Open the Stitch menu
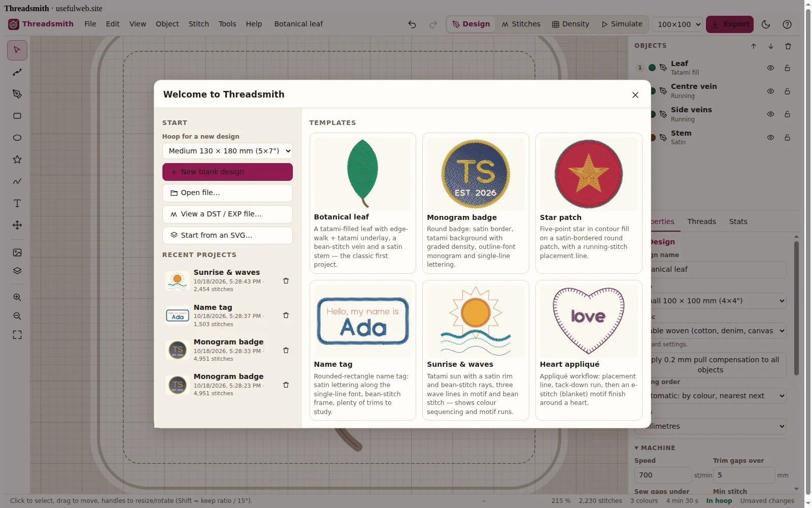 pos(199,24)
